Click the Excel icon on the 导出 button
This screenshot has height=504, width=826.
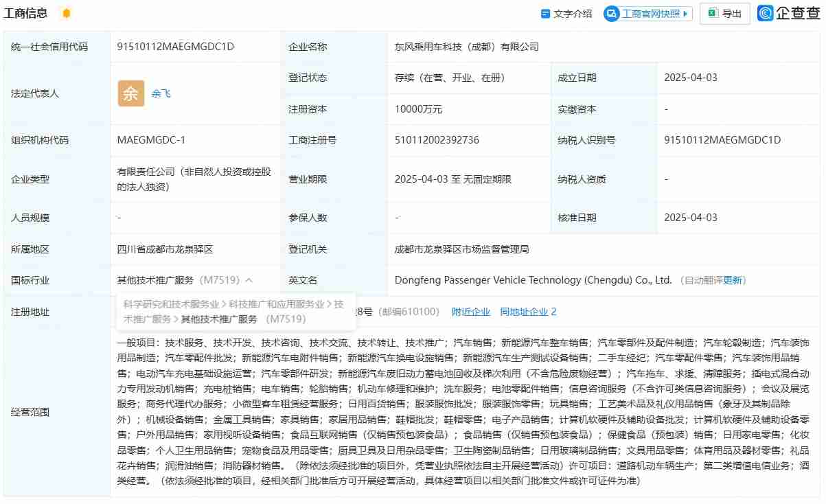tap(711, 12)
